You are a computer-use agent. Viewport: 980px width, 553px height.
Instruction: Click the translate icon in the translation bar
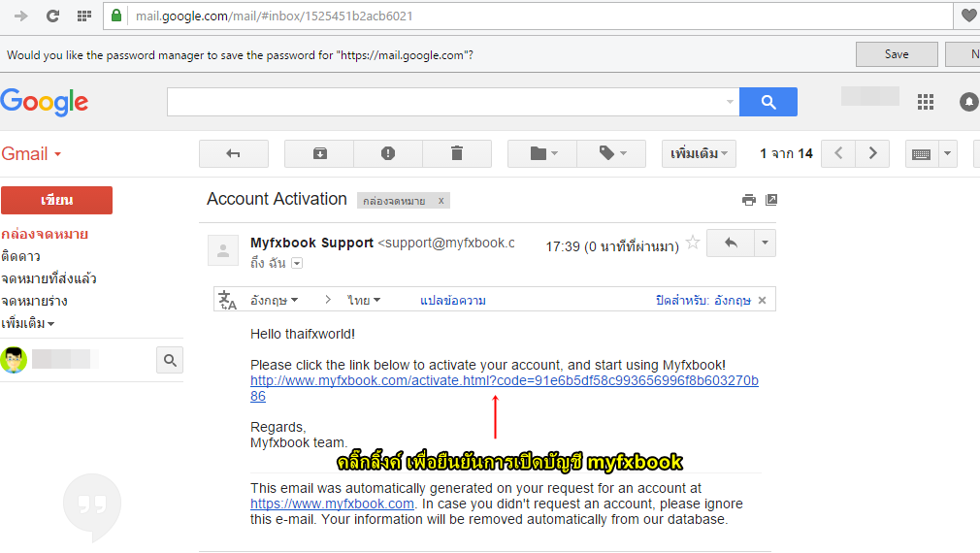pyautogui.click(x=227, y=300)
